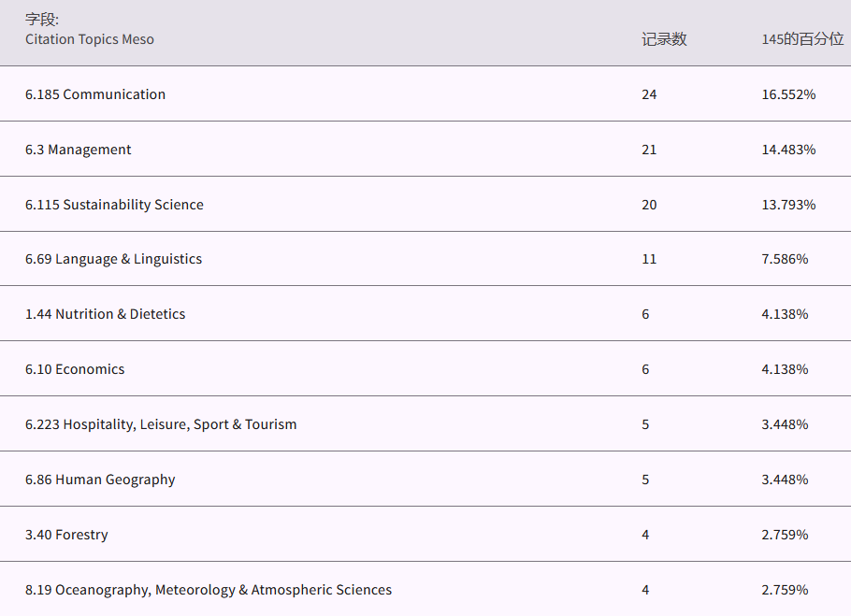The image size is (851, 616).
Task: Click the Citation Topics Meso field heading
Action: click(90, 39)
